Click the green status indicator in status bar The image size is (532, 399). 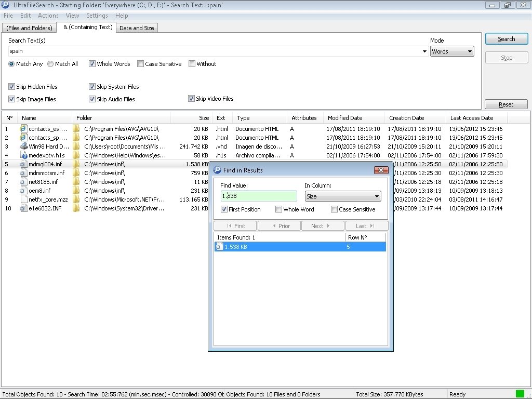(x=520, y=394)
